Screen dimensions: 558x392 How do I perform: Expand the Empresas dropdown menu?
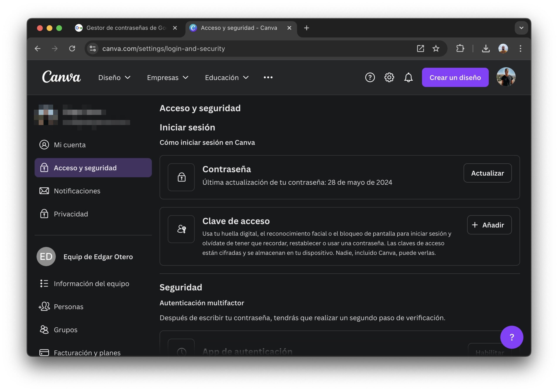pos(168,78)
